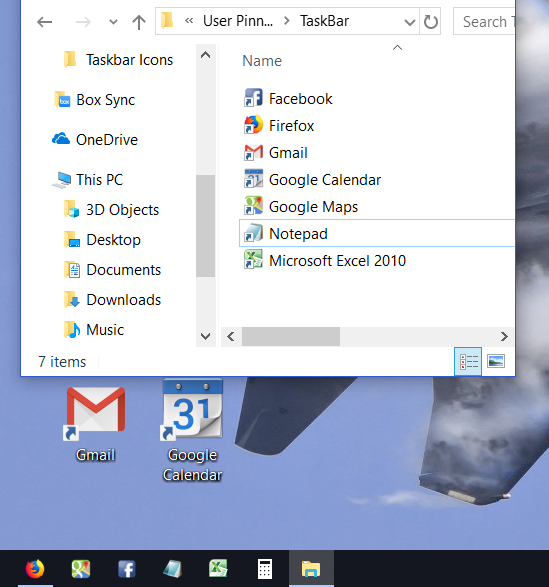The width and height of the screenshot is (549, 587).
Task: Click into the Search box
Action: pos(484,22)
